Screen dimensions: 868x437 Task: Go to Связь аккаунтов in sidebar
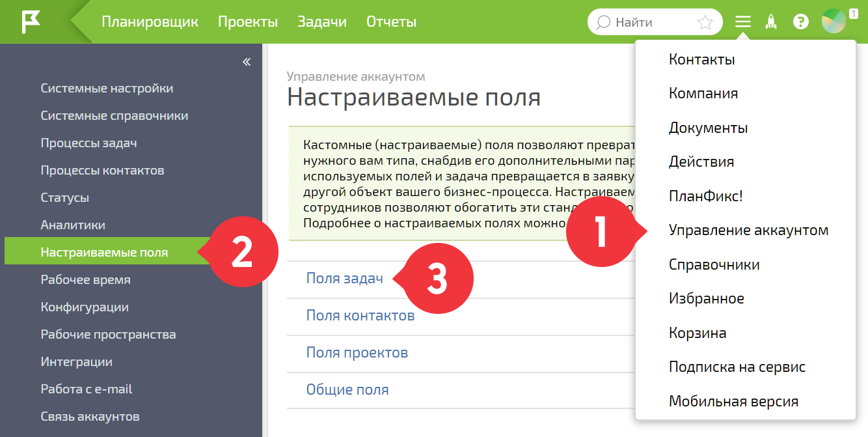[x=90, y=416]
